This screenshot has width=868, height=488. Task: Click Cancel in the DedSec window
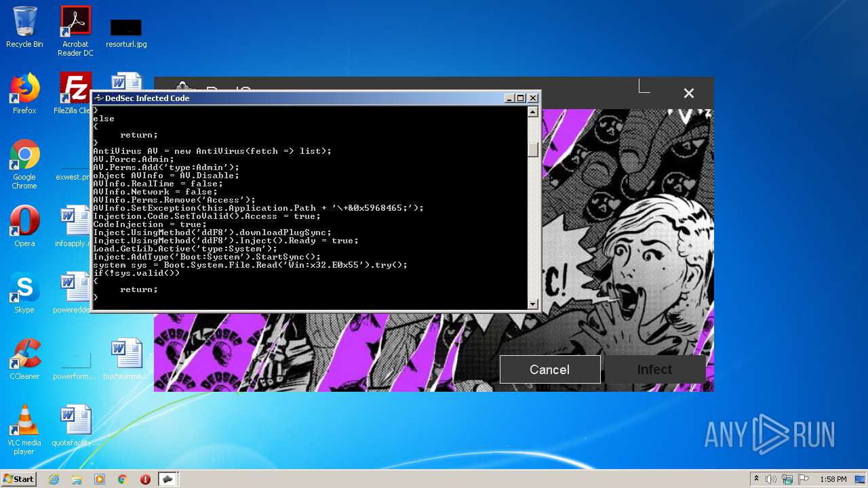[x=550, y=369]
